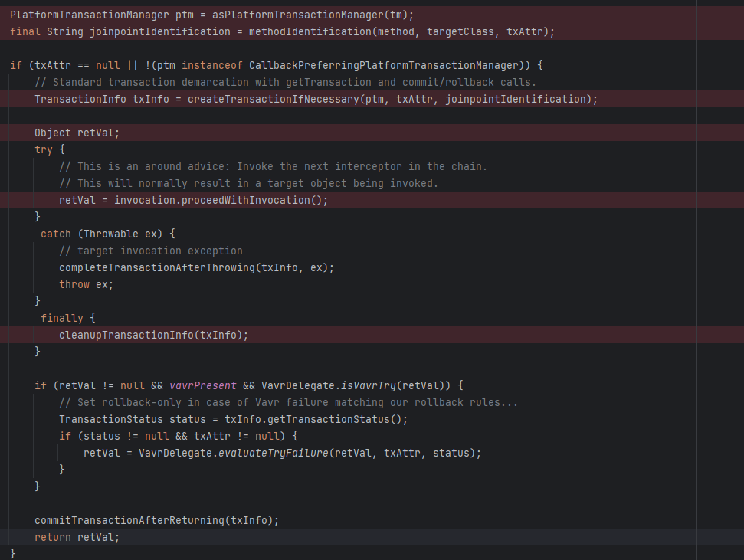Click 'TransactionStatus status' declaration
Image resolution: width=744 pixels, height=560 pixels.
(133, 420)
